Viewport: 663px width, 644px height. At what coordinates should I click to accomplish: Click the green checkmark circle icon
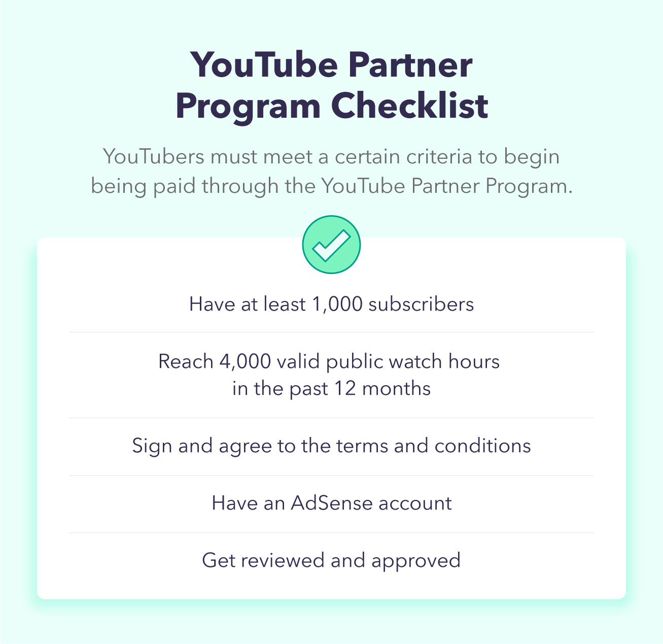(331, 245)
